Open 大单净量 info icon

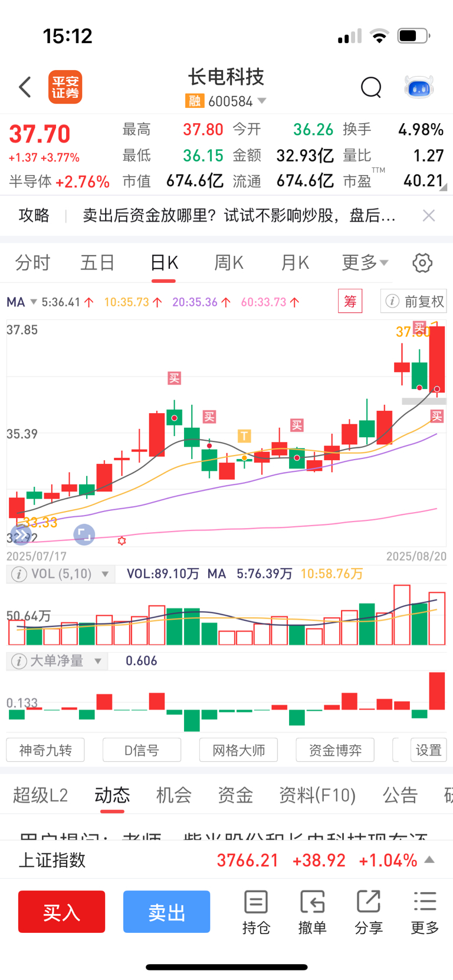19,661
